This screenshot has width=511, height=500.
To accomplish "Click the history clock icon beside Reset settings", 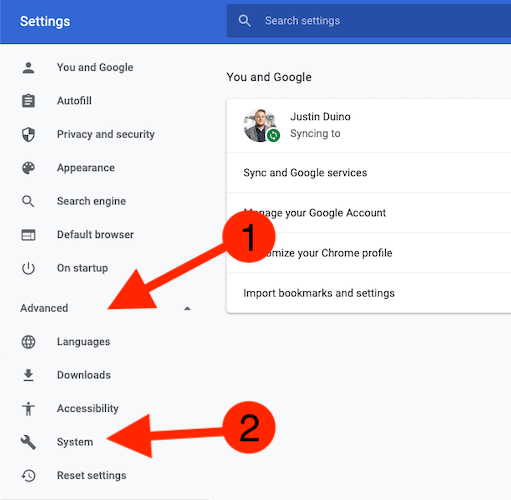I will click(28, 476).
